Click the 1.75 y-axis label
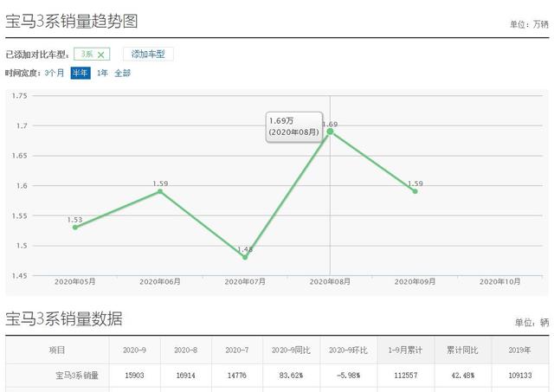 coord(19,96)
